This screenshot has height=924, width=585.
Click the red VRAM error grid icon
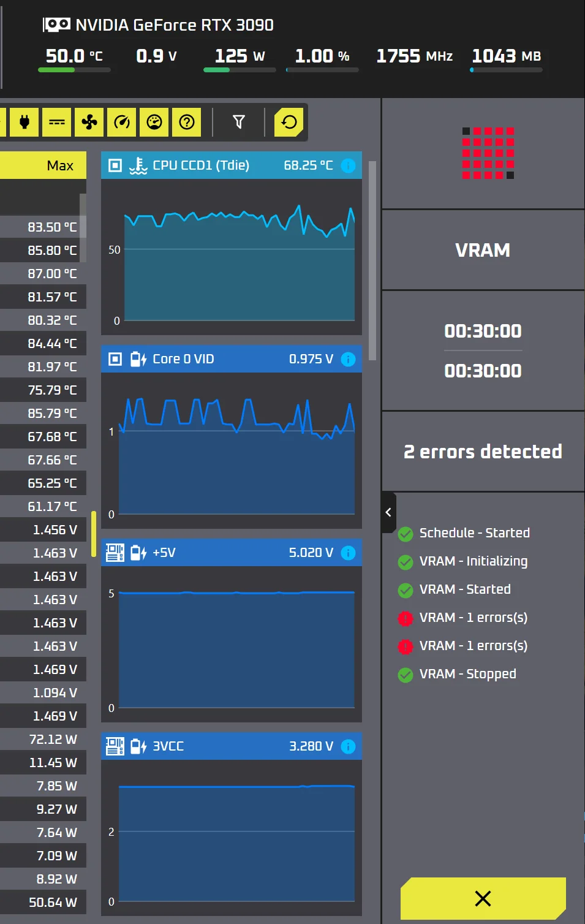(x=488, y=153)
